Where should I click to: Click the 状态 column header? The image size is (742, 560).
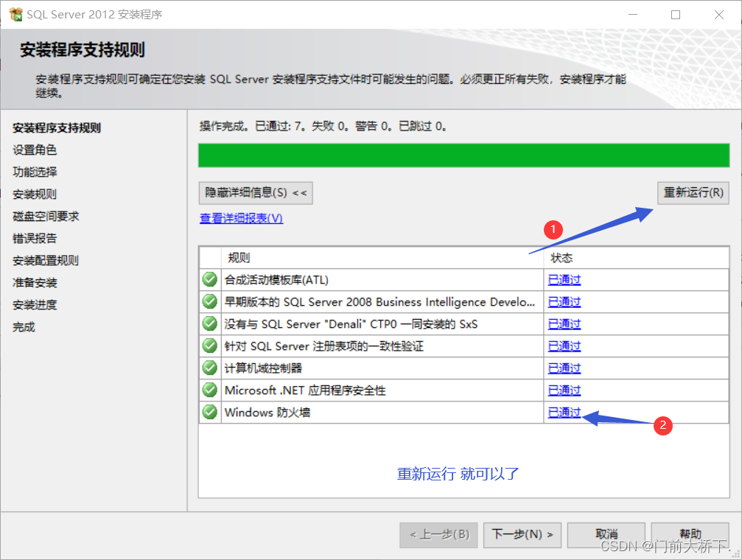point(561,258)
